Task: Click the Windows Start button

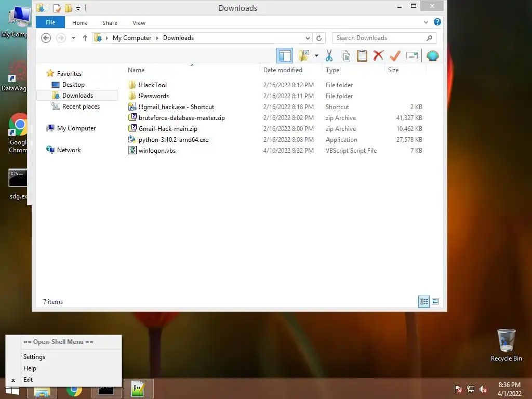Action: click(x=13, y=391)
